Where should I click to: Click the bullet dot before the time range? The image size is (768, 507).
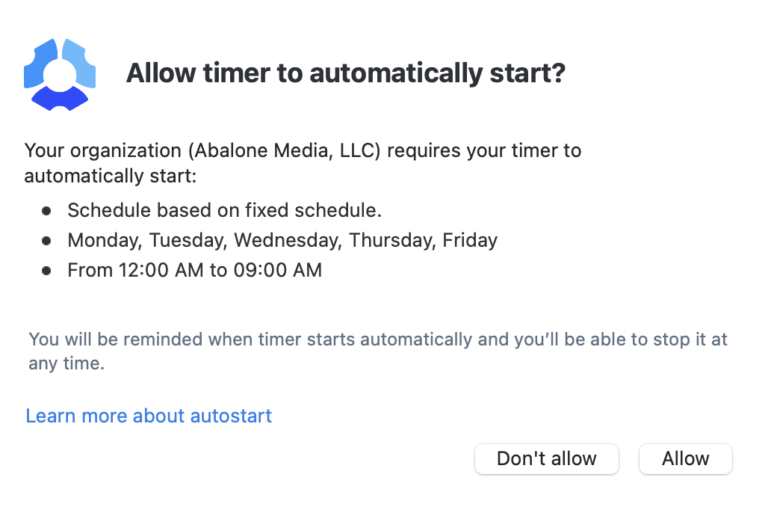[46, 271]
